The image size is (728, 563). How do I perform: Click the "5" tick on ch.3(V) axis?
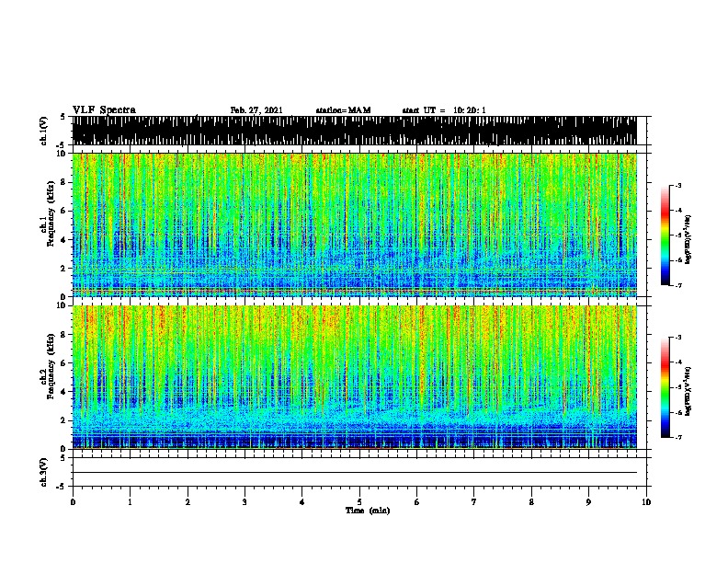pos(63,458)
